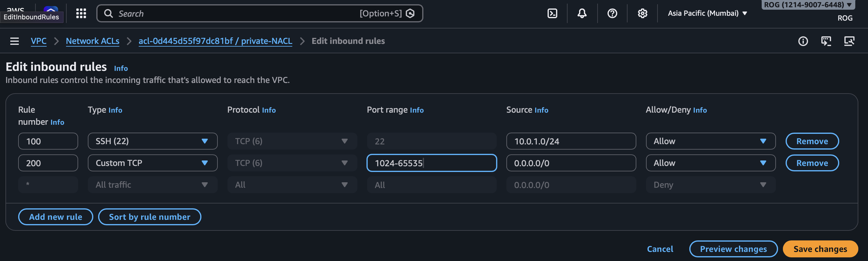This screenshot has width=868, height=261.
Task: Navigate to VPC breadcrumb link
Action: pos(38,41)
